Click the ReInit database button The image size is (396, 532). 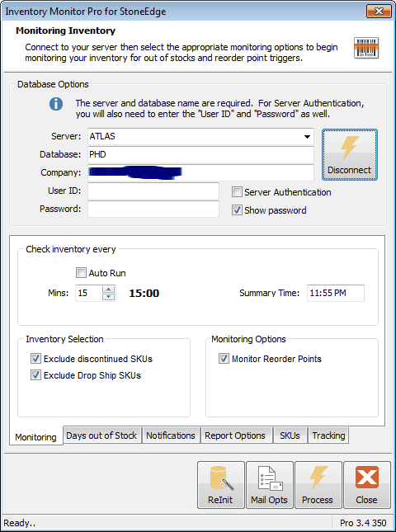[x=220, y=484]
